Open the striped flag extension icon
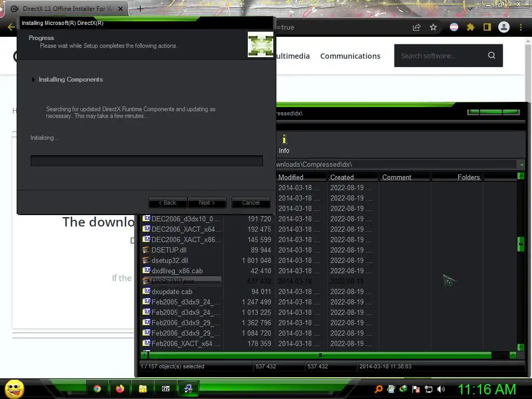Image resolution: width=532 pixels, height=399 pixels. click(x=454, y=27)
